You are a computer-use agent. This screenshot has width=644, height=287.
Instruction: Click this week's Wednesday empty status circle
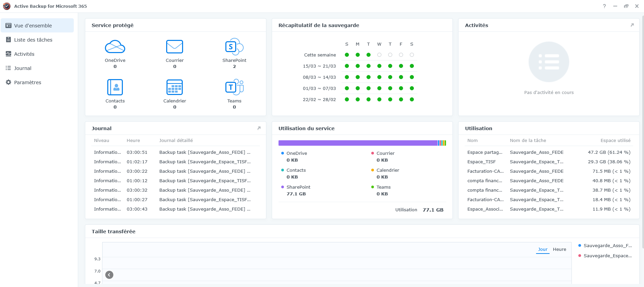(x=379, y=55)
